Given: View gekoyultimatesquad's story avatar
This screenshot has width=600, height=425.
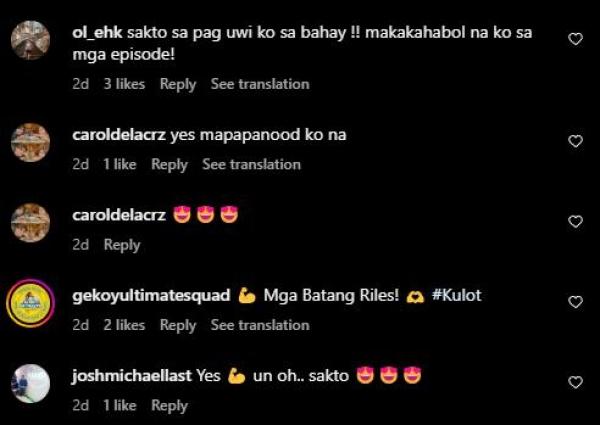Looking at the screenshot, I should click(31, 303).
